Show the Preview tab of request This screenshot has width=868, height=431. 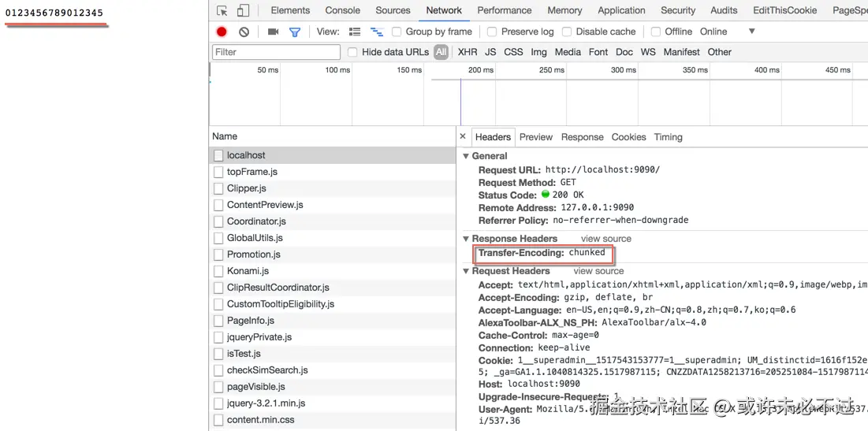point(536,137)
